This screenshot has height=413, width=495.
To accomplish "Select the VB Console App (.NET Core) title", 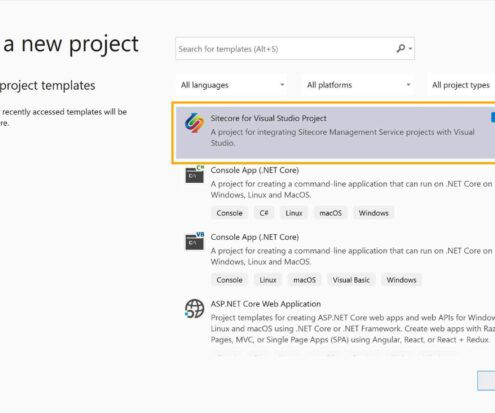I will tap(255, 237).
